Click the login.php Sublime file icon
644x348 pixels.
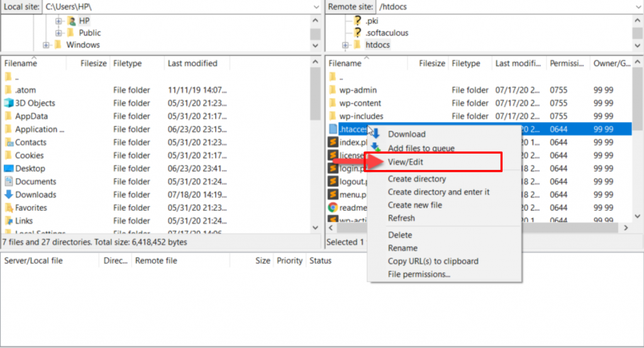point(333,169)
